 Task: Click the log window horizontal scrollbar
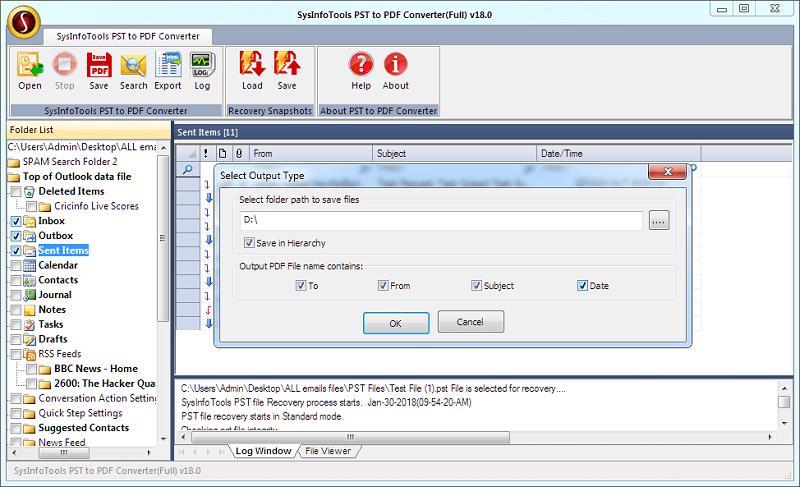click(349, 437)
